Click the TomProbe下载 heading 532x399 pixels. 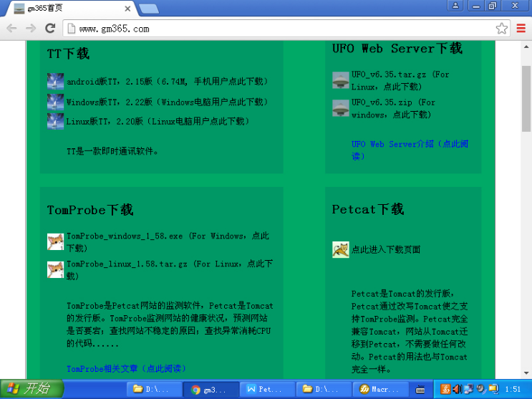90,210
